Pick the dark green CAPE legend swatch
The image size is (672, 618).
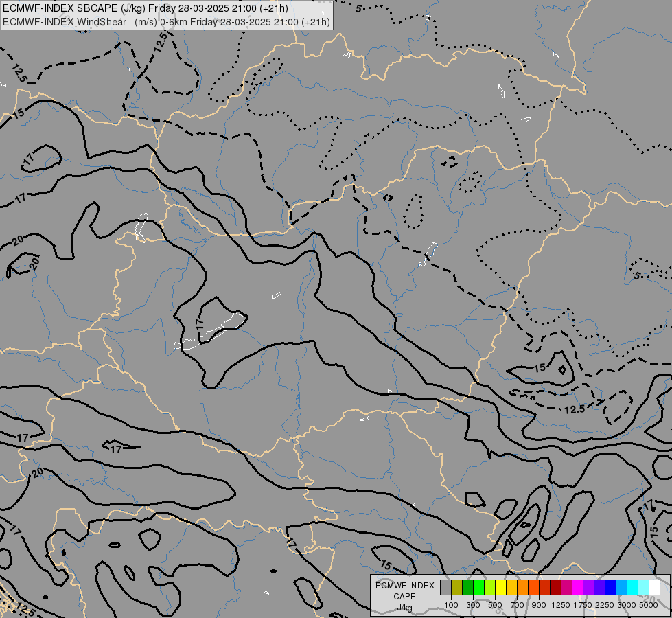click(468, 588)
